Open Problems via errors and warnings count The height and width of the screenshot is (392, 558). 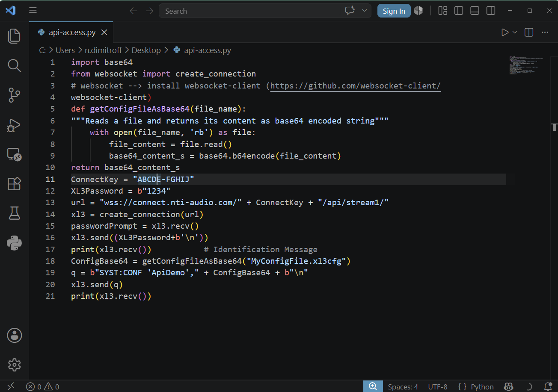point(42,386)
